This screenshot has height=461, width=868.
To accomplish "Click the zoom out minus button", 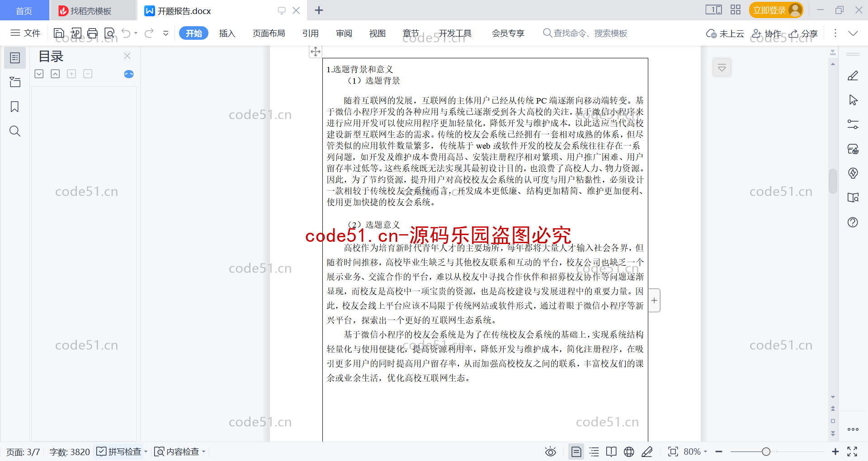I will click(719, 452).
